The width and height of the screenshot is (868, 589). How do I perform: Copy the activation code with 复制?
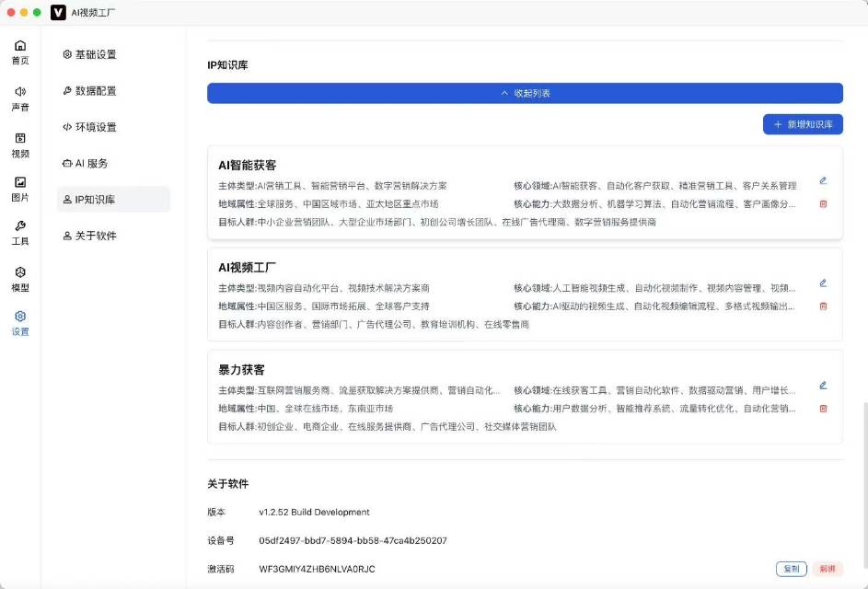click(x=791, y=569)
